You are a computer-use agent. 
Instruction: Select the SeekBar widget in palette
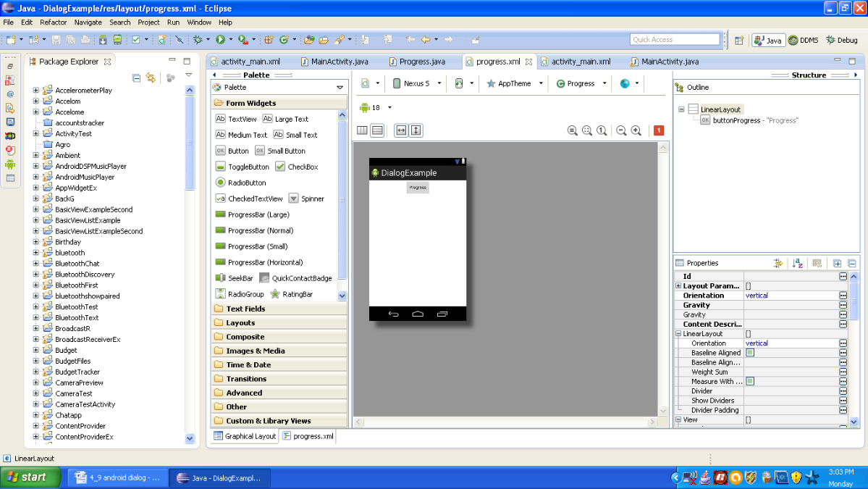(x=234, y=278)
